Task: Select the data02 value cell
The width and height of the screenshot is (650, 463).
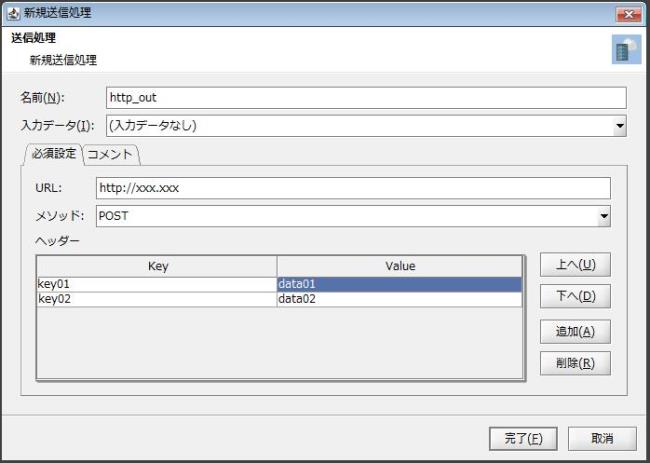Action: coord(399,298)
